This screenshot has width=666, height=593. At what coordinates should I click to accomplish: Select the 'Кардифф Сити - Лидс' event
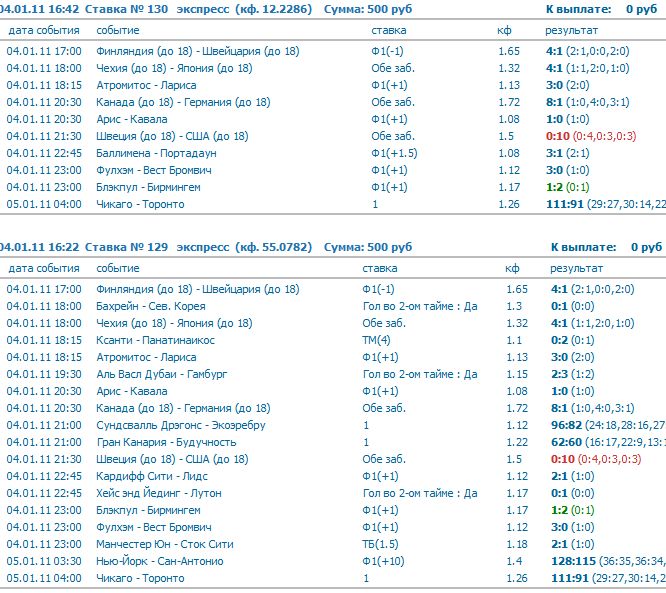pos(152,476)
